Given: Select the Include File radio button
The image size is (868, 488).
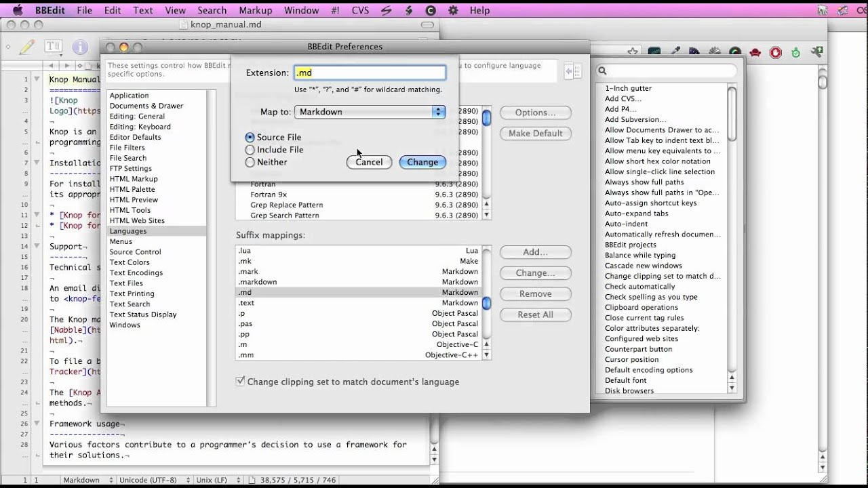Looking at the screenshot, I should (250, 150).
